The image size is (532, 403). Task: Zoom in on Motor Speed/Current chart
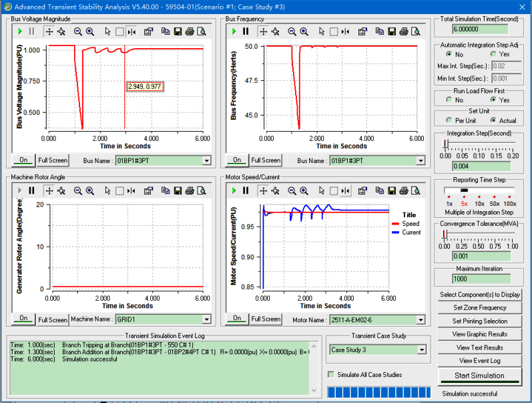tap(304, 190)
